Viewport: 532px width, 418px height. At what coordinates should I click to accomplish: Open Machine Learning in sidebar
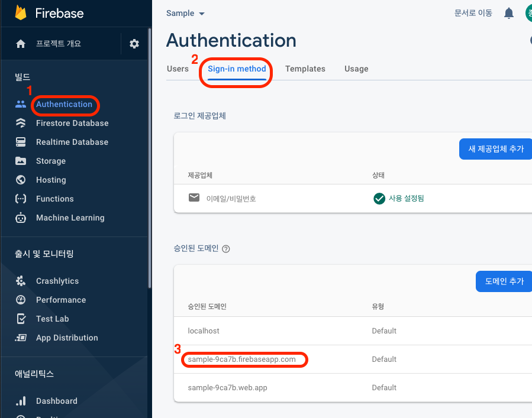point(70,218)
